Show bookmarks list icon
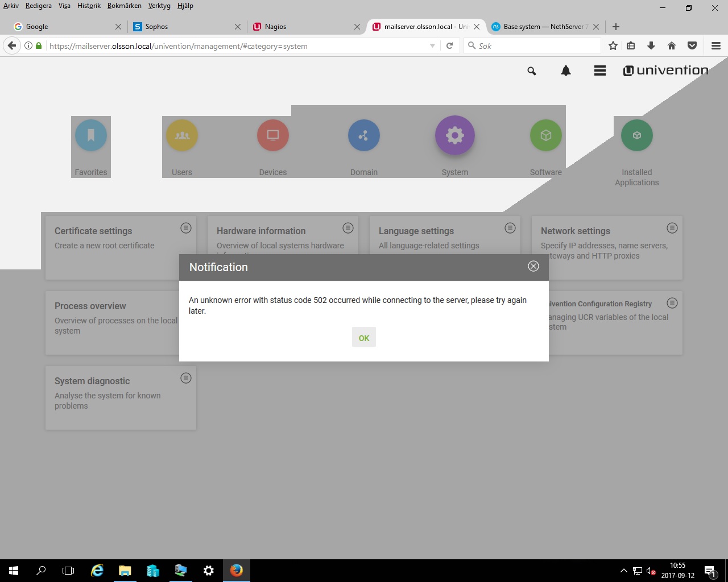This screenshot has height=582, width=728. pyautogui.click(x=631, y=46)
